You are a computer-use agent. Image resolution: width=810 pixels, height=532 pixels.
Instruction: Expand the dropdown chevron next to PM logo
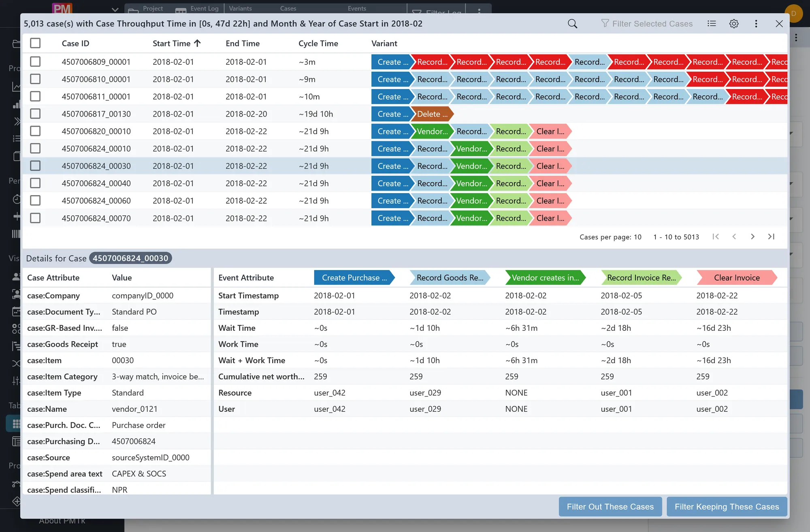click(x=115, y=10)
